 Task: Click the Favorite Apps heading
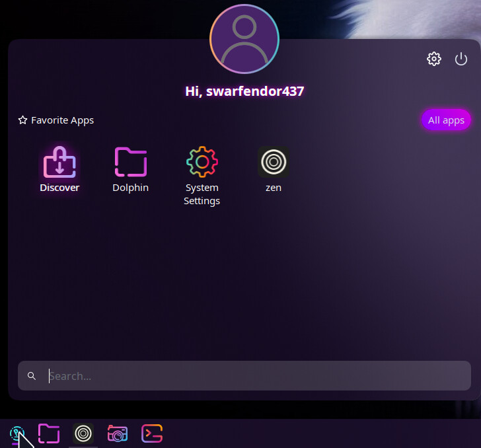(62, 120)
